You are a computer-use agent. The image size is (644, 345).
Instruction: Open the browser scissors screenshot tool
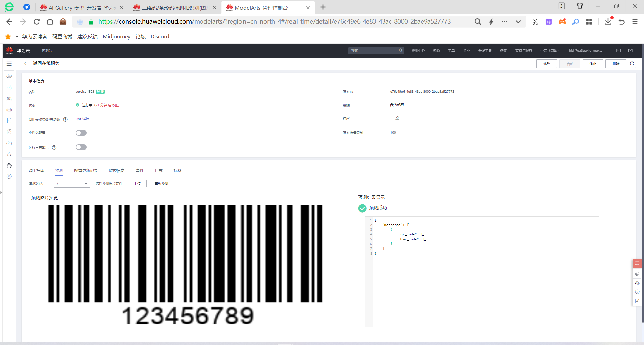point(535,22)
